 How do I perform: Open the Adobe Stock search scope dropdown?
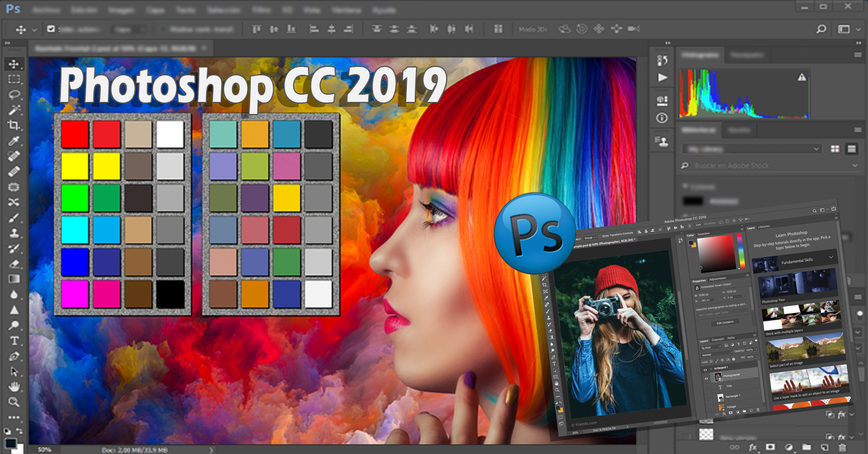855,166
